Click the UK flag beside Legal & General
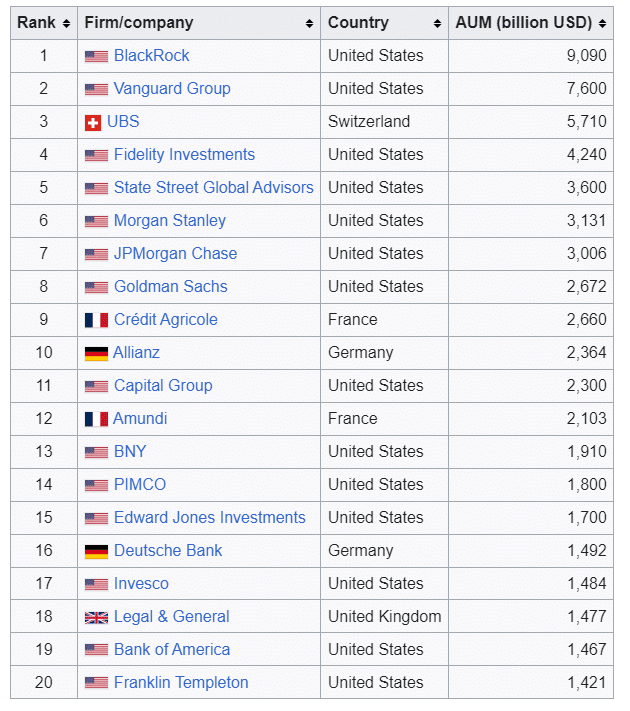Screen dimensions: 630x711 coord(96,618)
